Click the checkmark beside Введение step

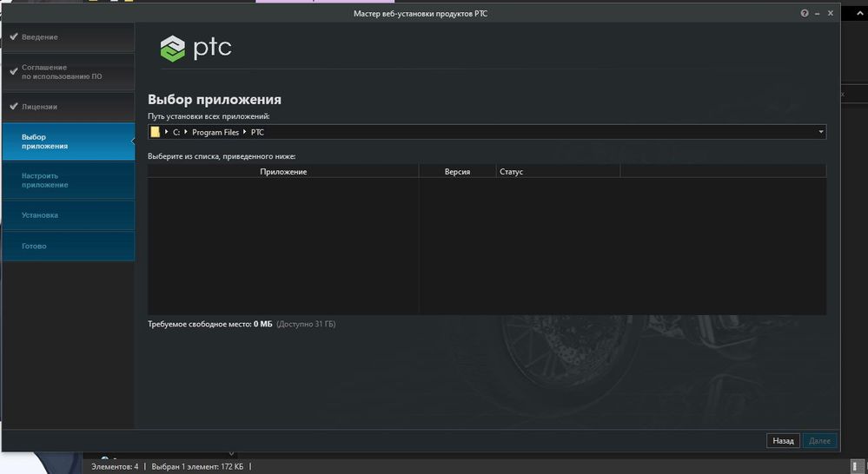(x=13, y=37)
